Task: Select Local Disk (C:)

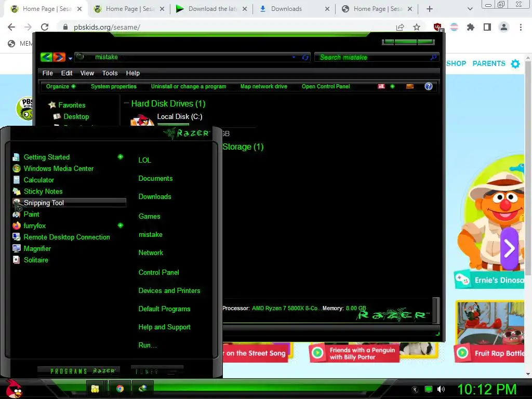Action: pos(179,117)
